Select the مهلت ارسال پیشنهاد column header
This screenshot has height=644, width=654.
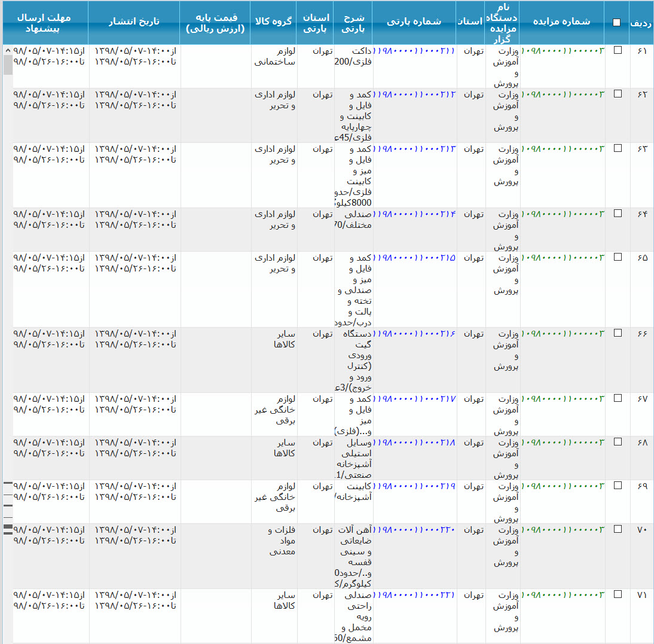pyautogui.click(x=45, y=23)
